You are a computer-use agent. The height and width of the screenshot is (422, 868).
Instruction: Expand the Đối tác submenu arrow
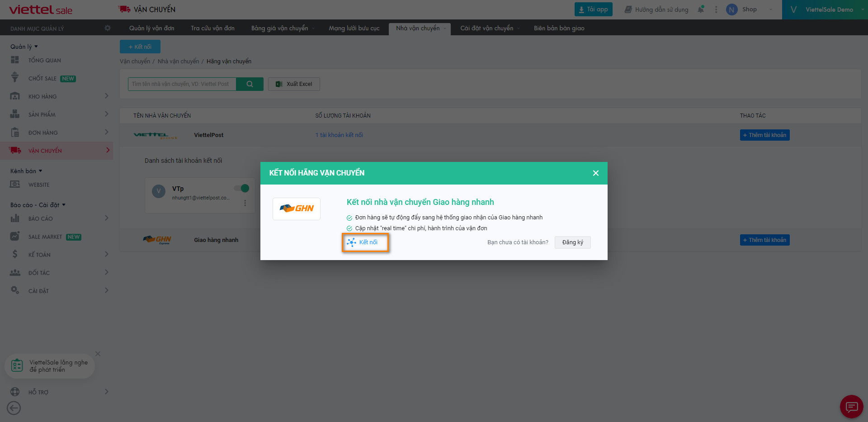click(107, 272)
